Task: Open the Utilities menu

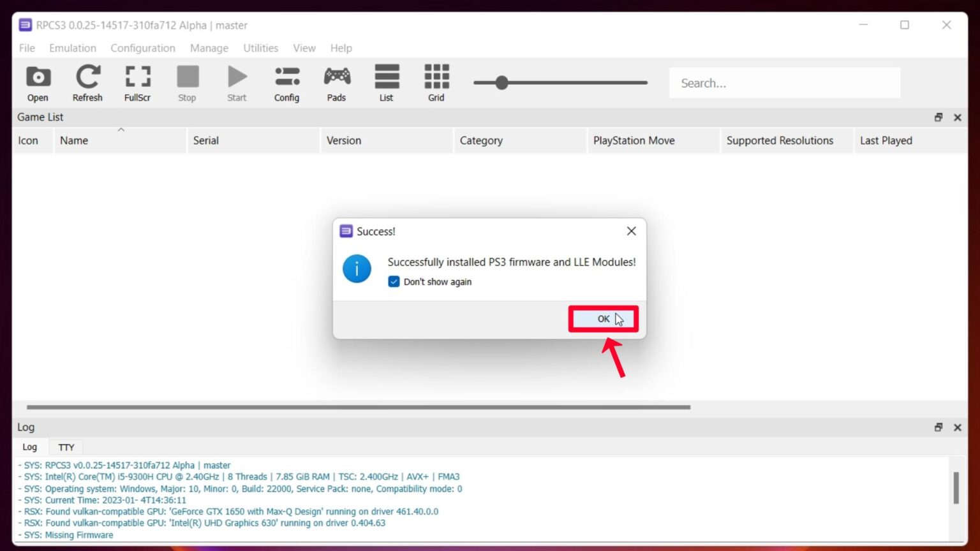Action: [x=260, y=48]
